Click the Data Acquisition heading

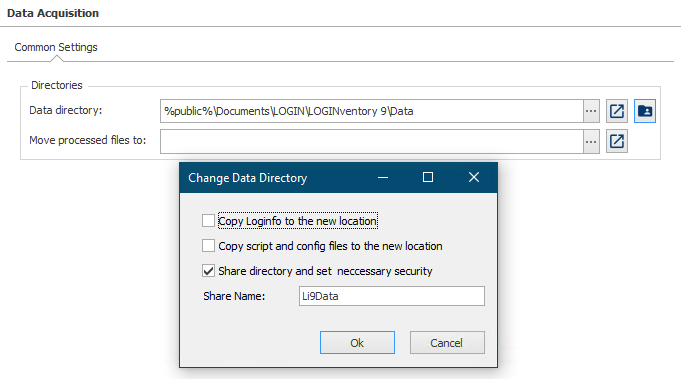(53, 13)
